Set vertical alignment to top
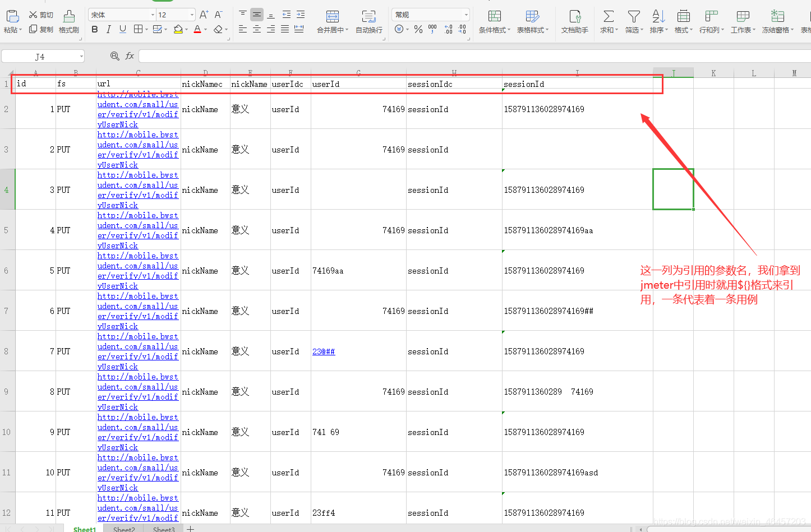The image size is (811, 532). pos(243,14)
